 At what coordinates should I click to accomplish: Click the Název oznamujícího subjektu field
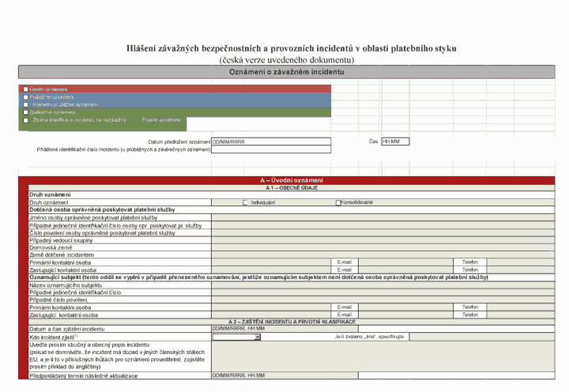pos(382,285)
